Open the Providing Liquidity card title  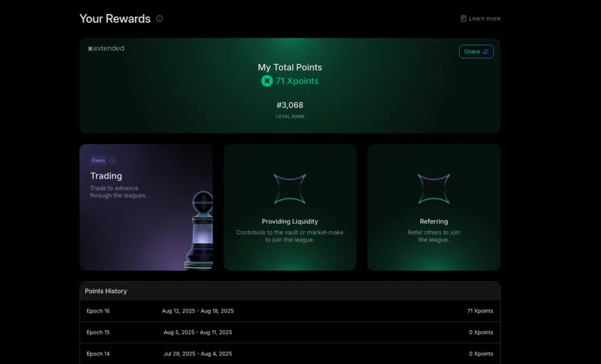pos(290,222)
